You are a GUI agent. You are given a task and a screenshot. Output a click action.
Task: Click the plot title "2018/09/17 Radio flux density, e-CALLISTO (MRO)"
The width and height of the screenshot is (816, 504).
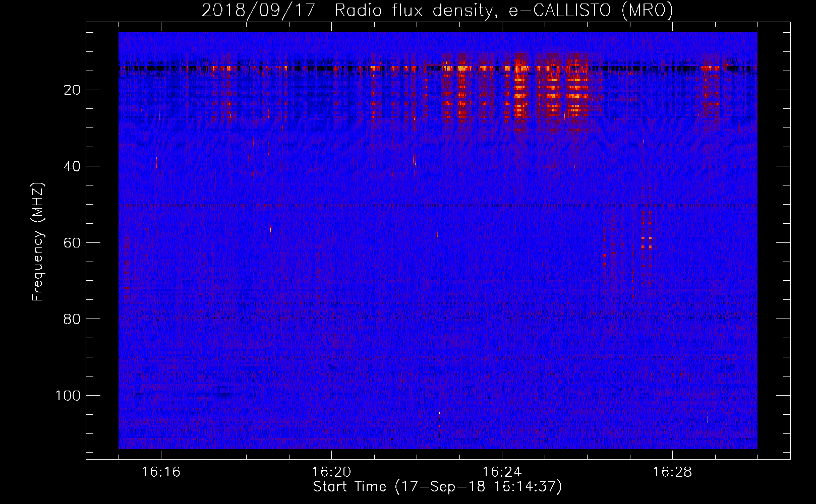(x=437, y=11)
